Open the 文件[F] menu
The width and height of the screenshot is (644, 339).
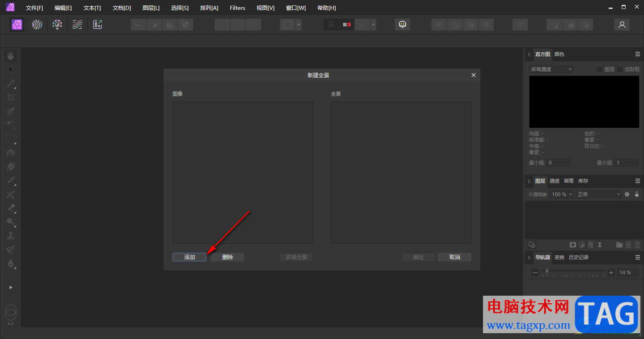[34, 8]
